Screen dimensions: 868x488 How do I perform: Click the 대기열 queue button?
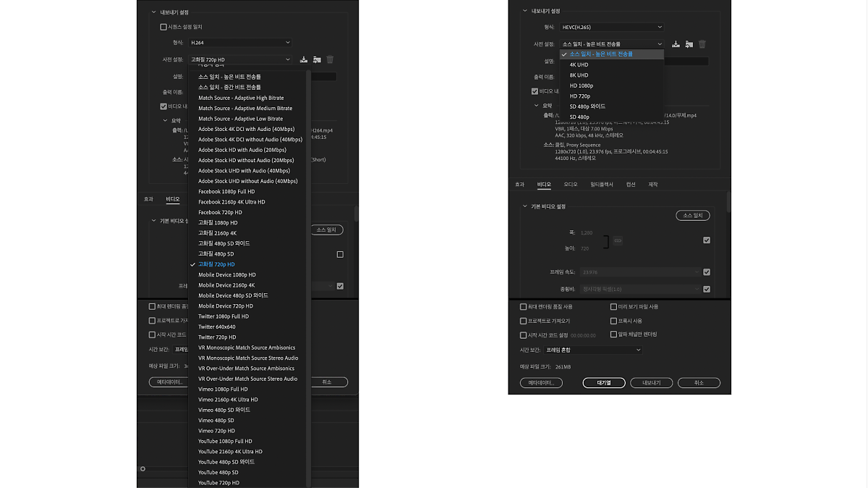coord(604,382)
